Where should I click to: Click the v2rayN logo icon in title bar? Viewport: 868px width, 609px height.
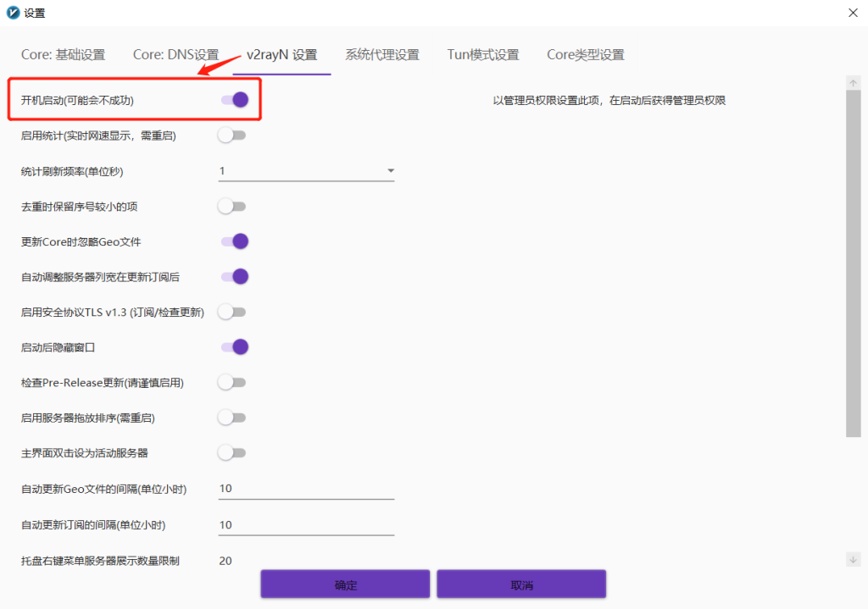[13, 13]
